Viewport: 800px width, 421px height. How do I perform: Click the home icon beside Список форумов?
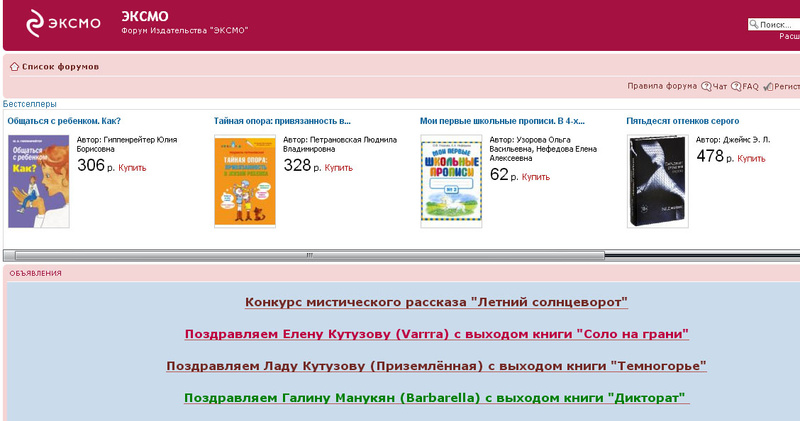pos(14,67)
